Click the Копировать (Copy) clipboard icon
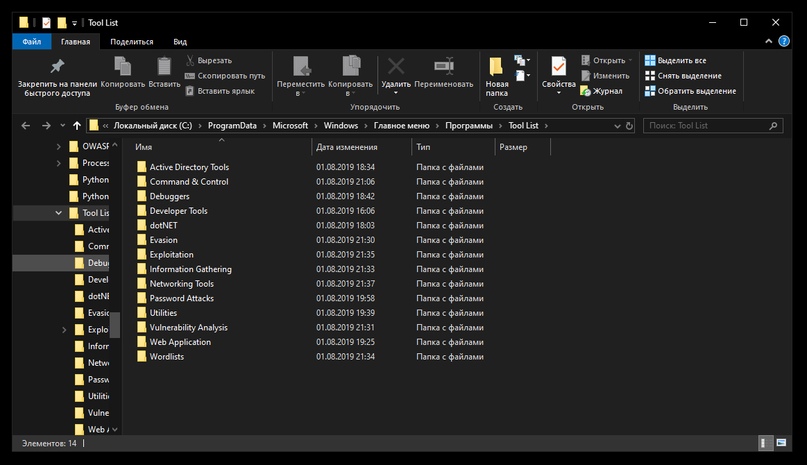Image resolution: width=807 pixels, height=465 pixels. point(123,67)
